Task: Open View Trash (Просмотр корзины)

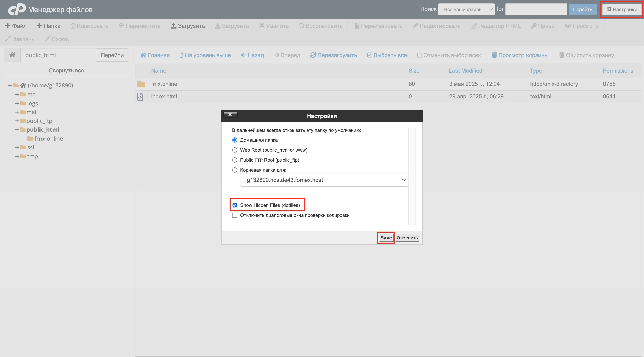Action: [x=520, y=55]
